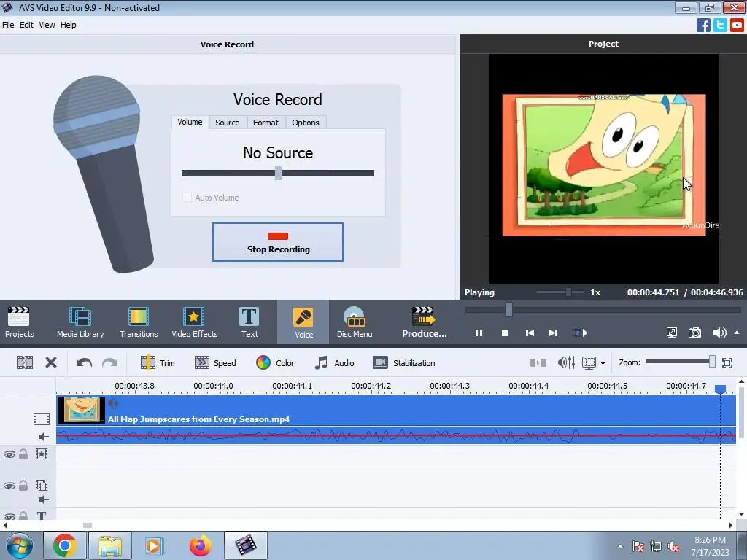Lock the video effects track

click(x=23, y=454)
